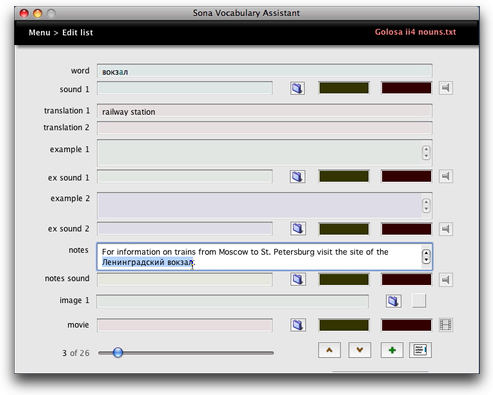Click the translation 2 input field

pos(265,128)
